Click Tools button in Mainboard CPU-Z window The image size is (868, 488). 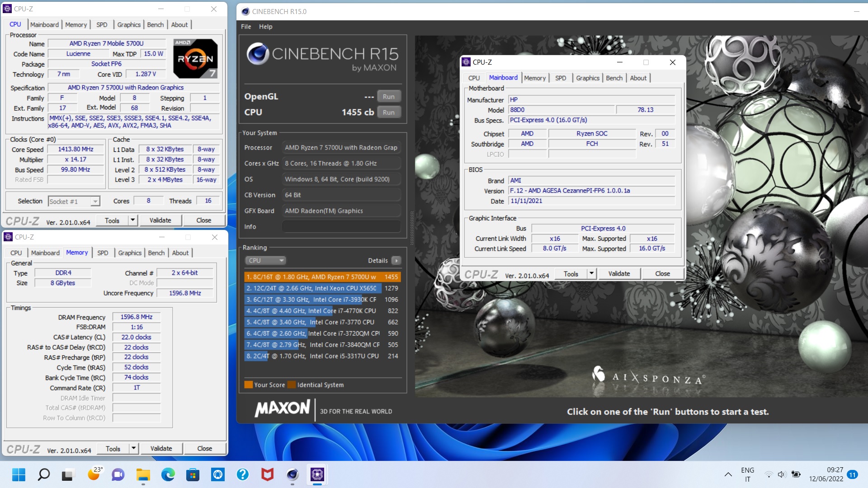coord(571,273)
